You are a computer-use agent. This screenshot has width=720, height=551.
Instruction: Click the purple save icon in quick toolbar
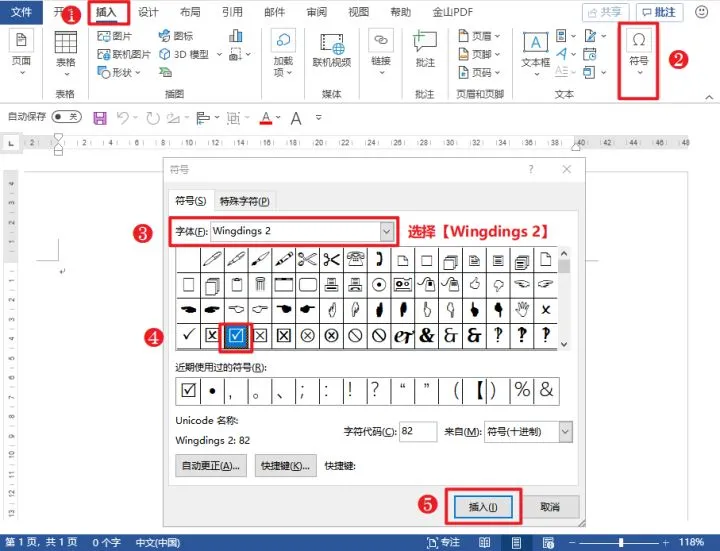(x=100, y=118)
